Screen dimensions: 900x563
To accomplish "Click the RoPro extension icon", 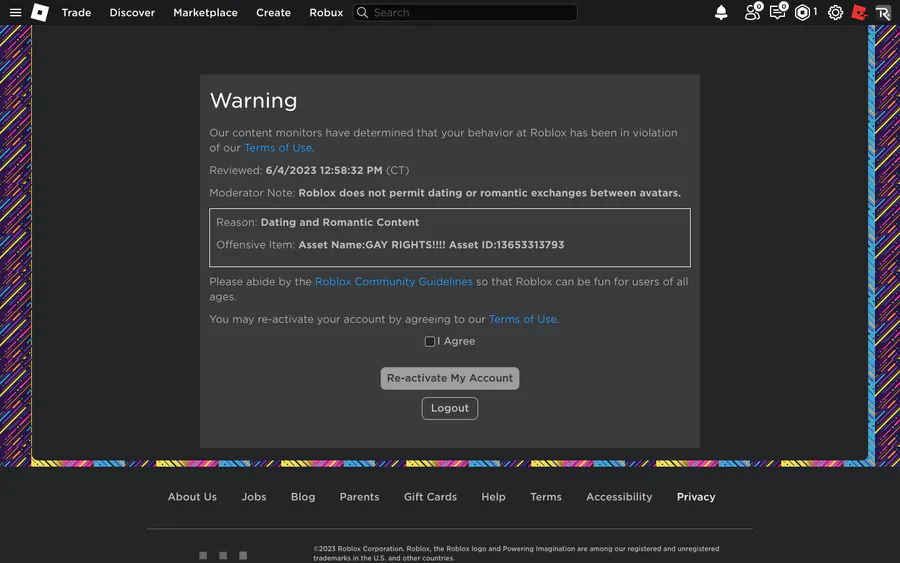I will 883,13.
